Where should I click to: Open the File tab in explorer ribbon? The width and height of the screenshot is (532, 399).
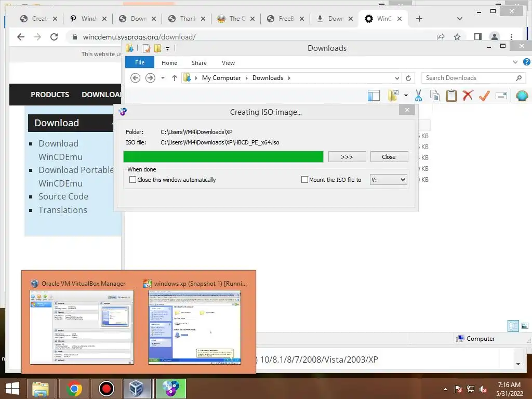[140, 62]
